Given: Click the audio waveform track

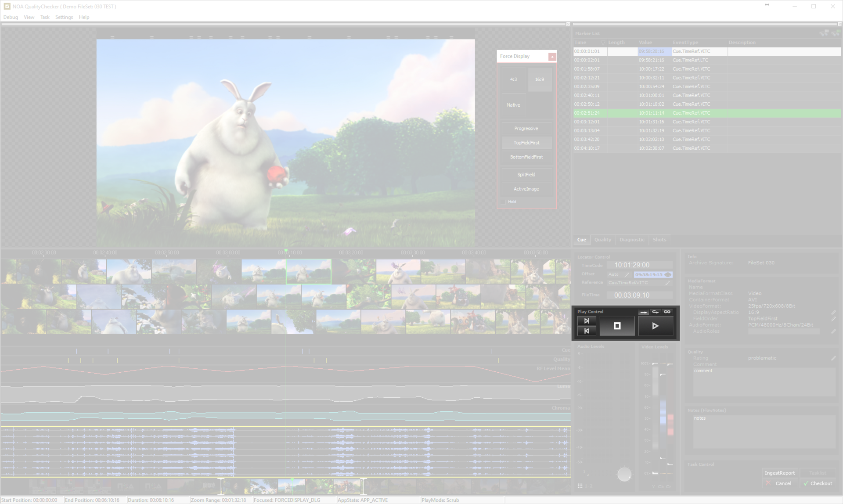Looking at the screenshot, I should [x=285, y=451].
